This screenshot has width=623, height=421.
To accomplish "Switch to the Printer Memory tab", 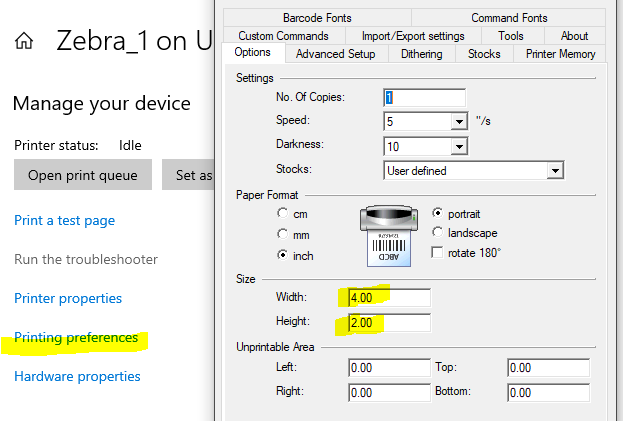I will click(560, 54).
